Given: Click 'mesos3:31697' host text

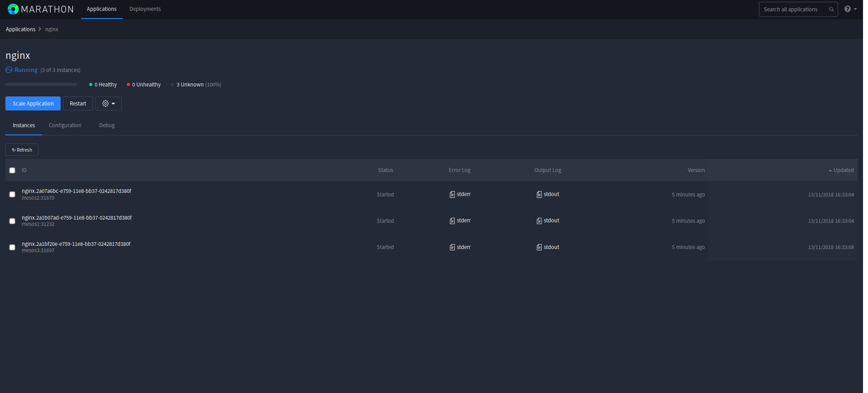Looking at the screenshot, I should (x=38, y=250).
